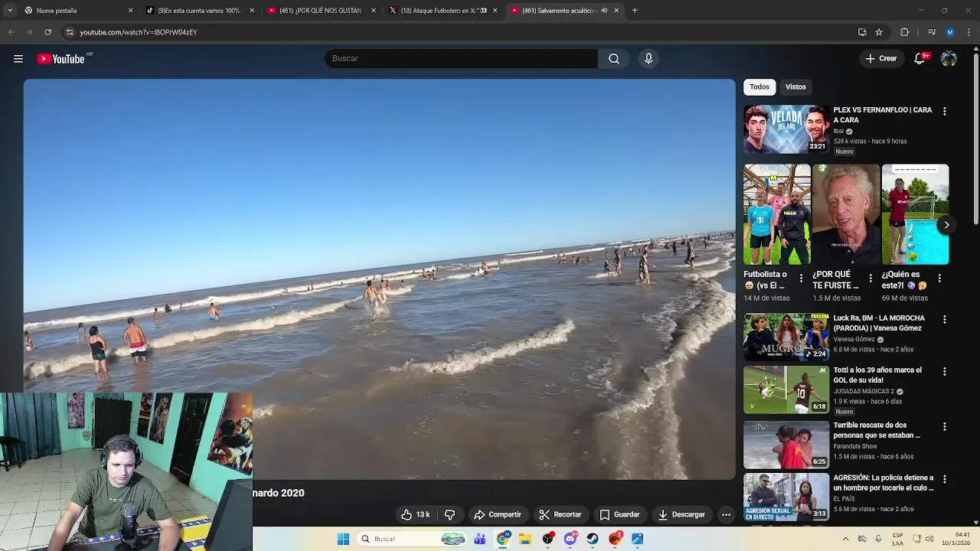The height and width of the screenshot is (551, 980).
Task: Show next Shorts with arrow
Action: coord(946,225)
